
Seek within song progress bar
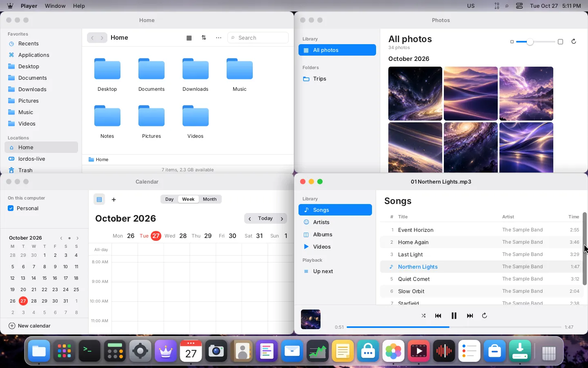(x=454, y=327)
